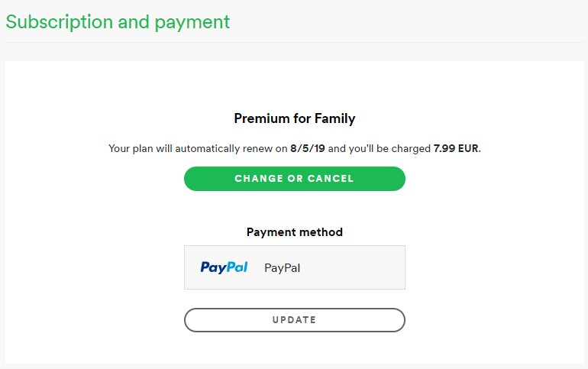Click the word 'Subscription' in the page title
Image resolution: width=588 pixels, height=369 pixels.
(60, 21)
